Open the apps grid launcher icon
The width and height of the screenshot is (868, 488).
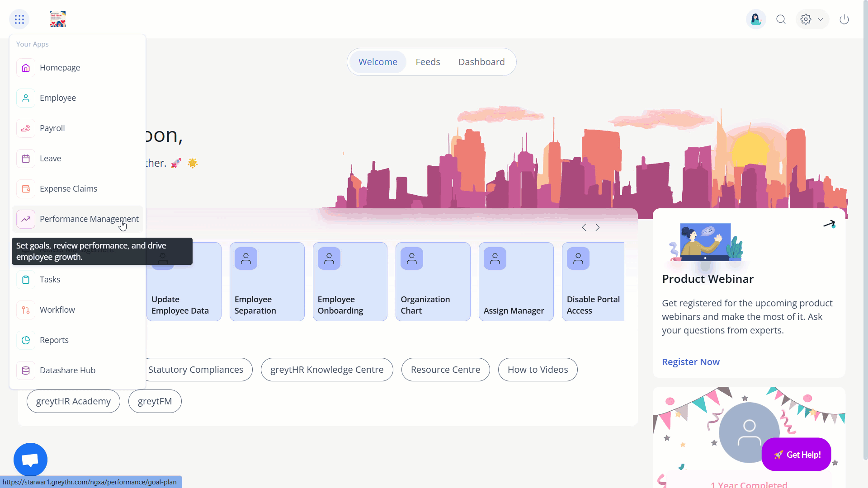19,19
